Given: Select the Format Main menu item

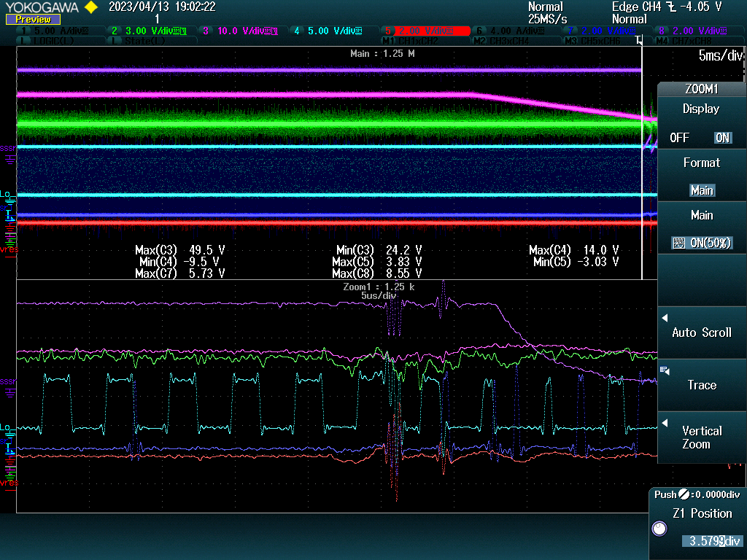Looking at the screenshot, I should point(702,190).
